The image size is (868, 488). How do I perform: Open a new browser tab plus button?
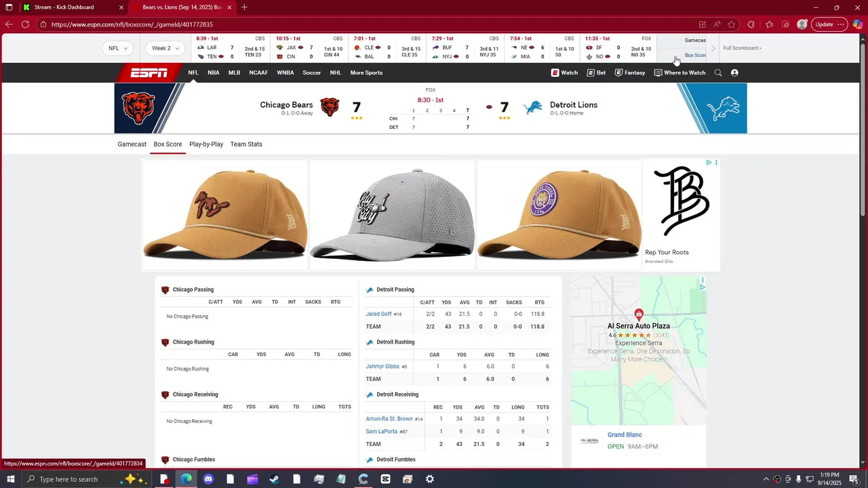tap(244, 7)
